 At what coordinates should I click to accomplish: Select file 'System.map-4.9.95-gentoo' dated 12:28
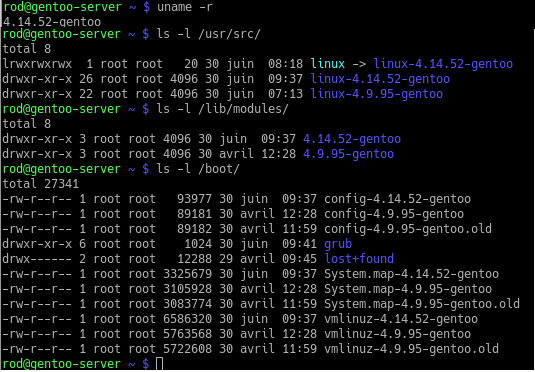pyautogui.click(x=408, y=289)
